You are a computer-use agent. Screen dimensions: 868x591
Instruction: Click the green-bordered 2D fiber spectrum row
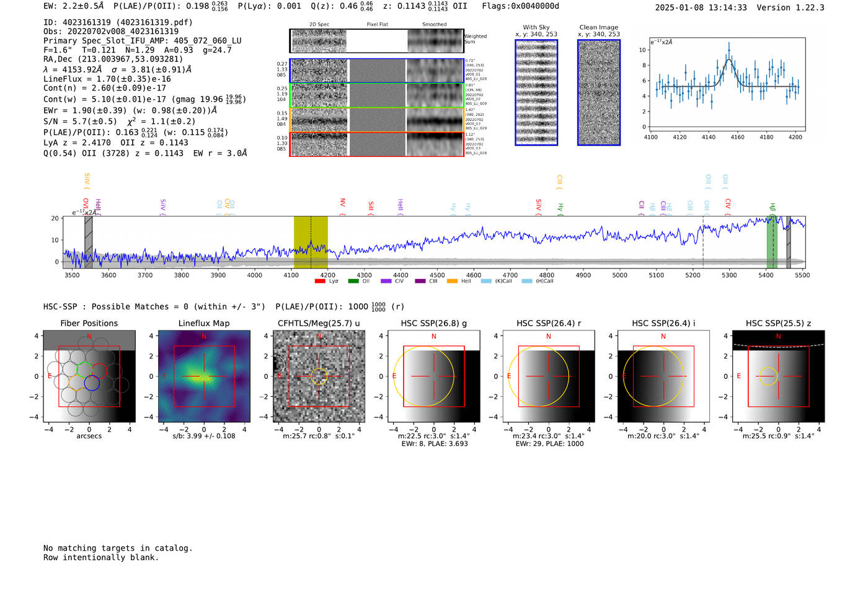click(376, 96)
